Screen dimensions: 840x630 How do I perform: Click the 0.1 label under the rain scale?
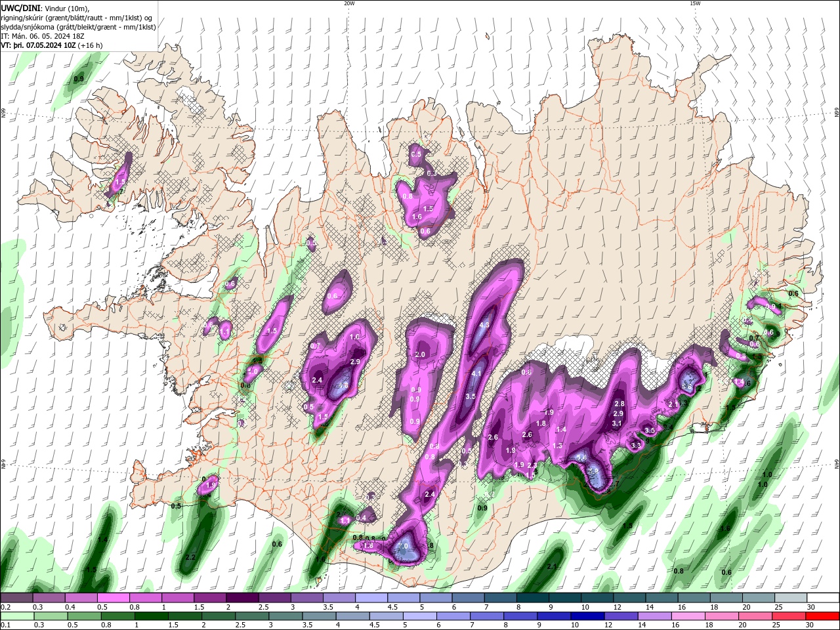[6, 625]
